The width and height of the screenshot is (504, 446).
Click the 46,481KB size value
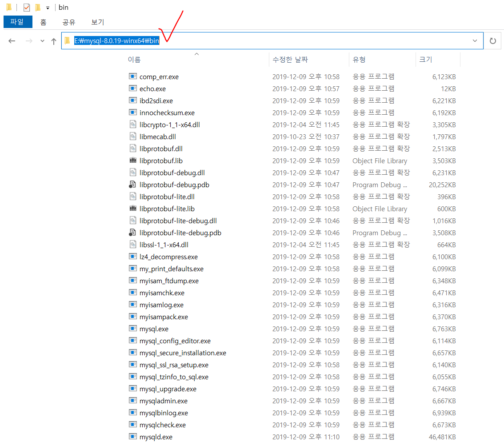442,437
